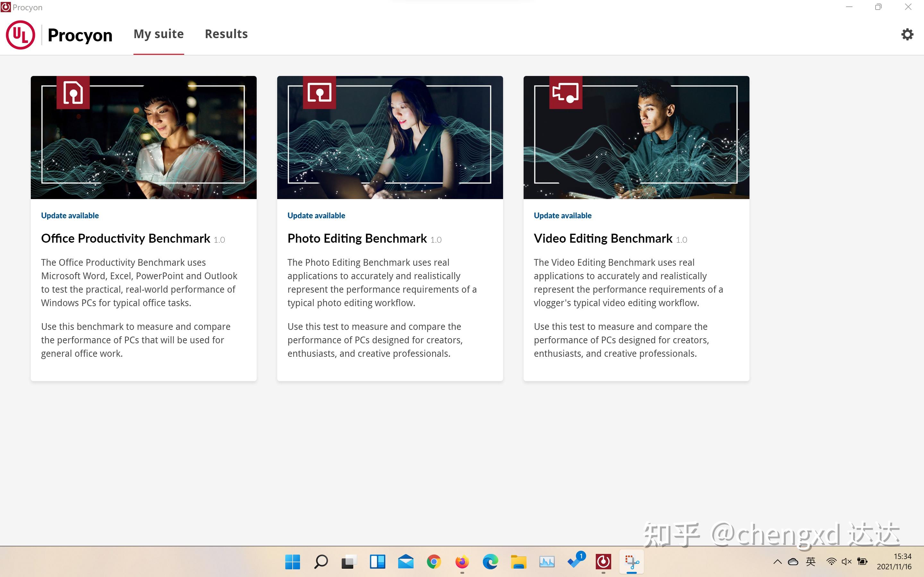
Task: Switch to the Results tab
Action: coord(226,34)
